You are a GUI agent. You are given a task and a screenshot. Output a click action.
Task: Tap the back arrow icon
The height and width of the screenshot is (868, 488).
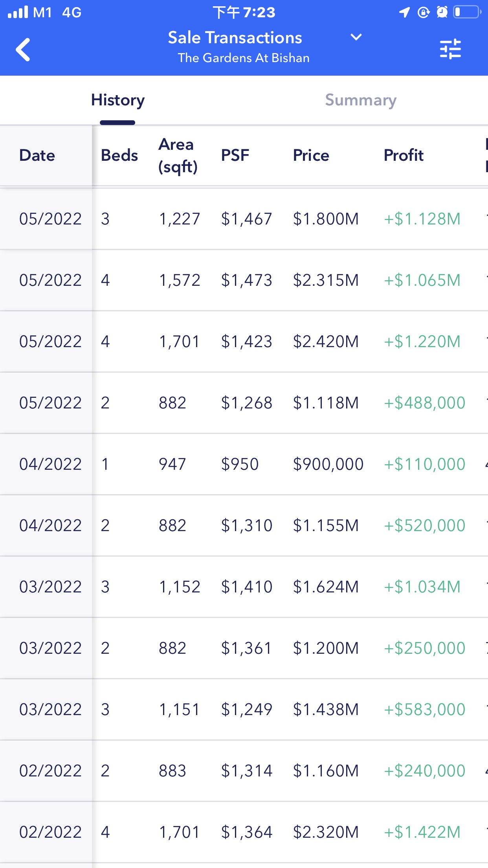[23, 50]
